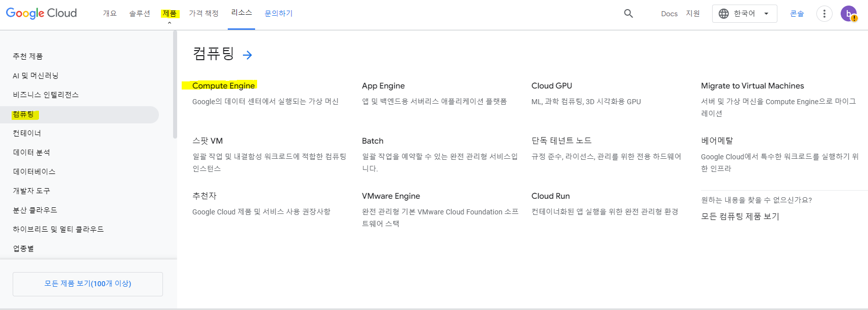Open the 스팟 VM product link
Viewport: 868px width, 310px height.
[x=208, y=141]
